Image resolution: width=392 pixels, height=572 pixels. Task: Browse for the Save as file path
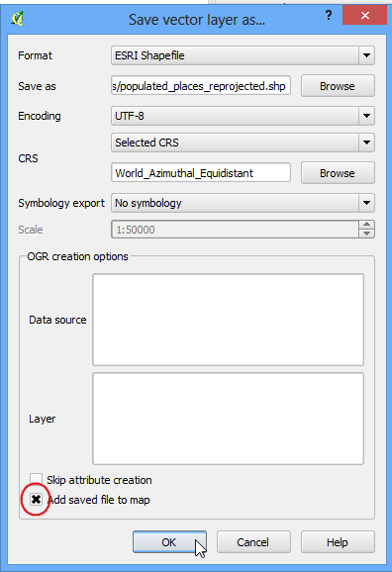pyautogui.click(x=338, y=86)
